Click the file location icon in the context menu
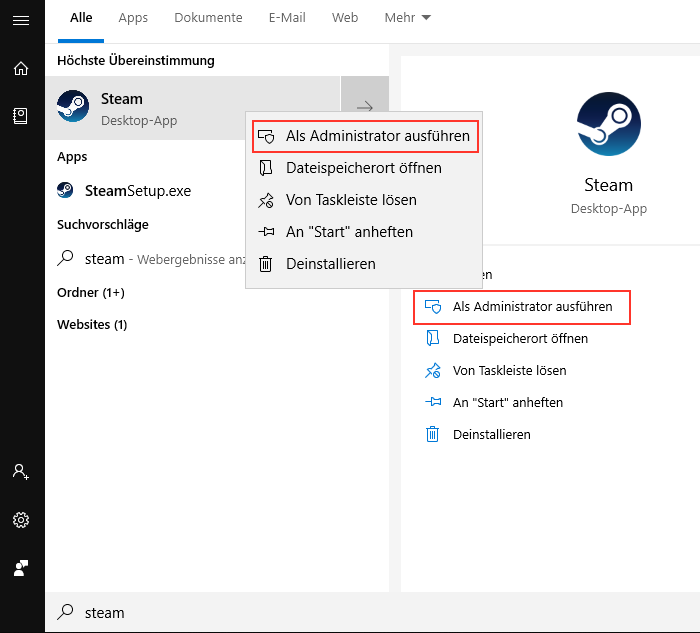This screenshot has width=700, height=633. 266,168
